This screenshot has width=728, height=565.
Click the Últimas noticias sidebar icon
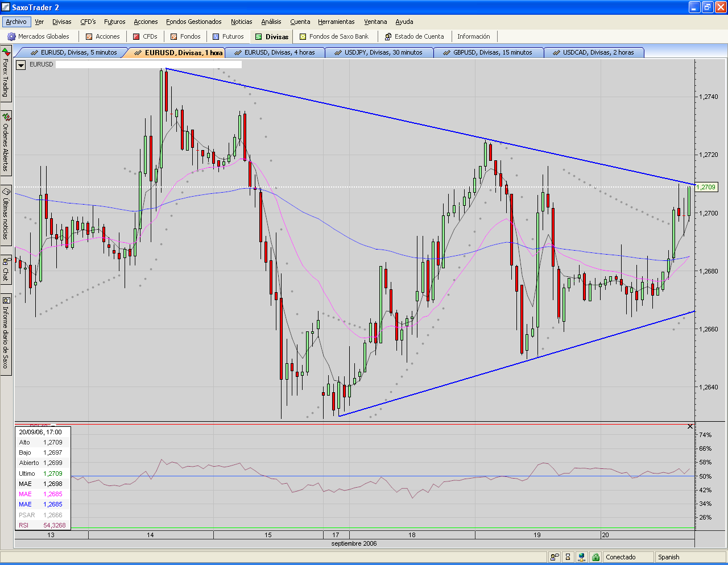pyautogui.click(x=6, y=191)
